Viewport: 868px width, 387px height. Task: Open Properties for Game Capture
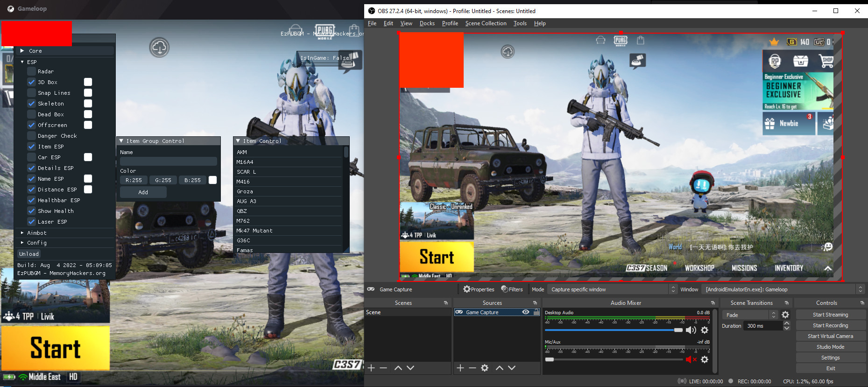click(x=479, y=289)
